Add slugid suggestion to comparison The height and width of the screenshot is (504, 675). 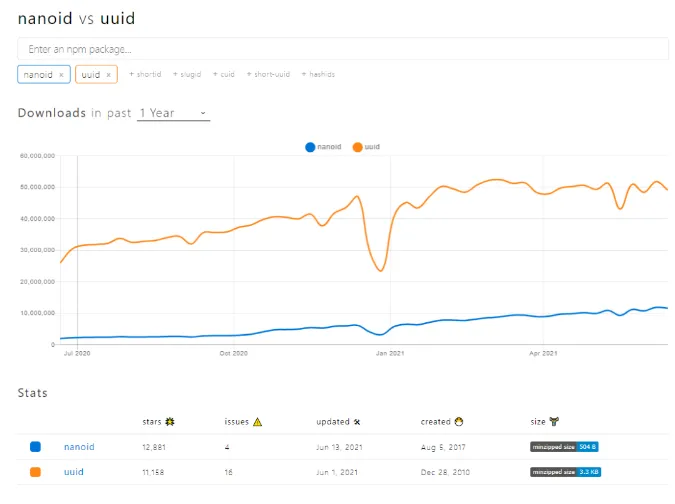(187, 75)
